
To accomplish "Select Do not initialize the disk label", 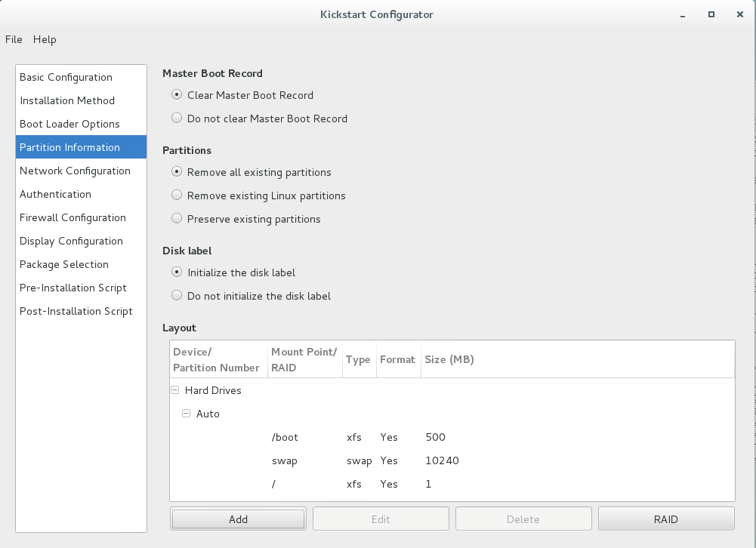I will (176, 295).
